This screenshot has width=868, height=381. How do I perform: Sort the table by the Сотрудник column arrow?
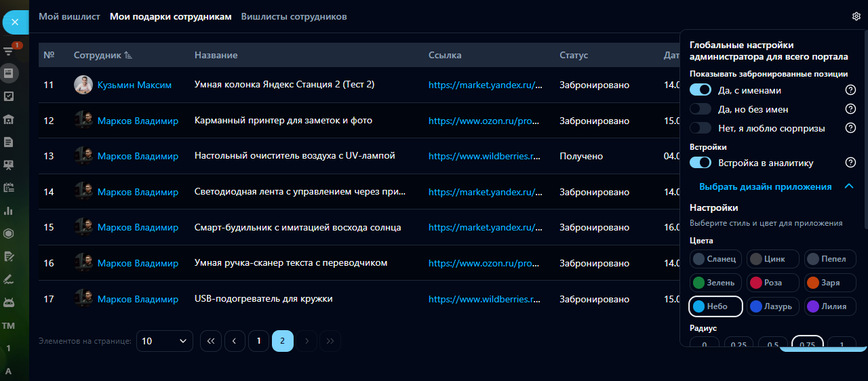pos(129,55)
